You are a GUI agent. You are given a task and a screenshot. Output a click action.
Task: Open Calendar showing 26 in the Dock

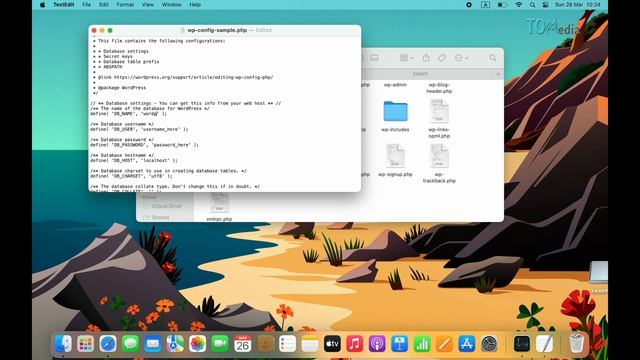tap(242, 344)
